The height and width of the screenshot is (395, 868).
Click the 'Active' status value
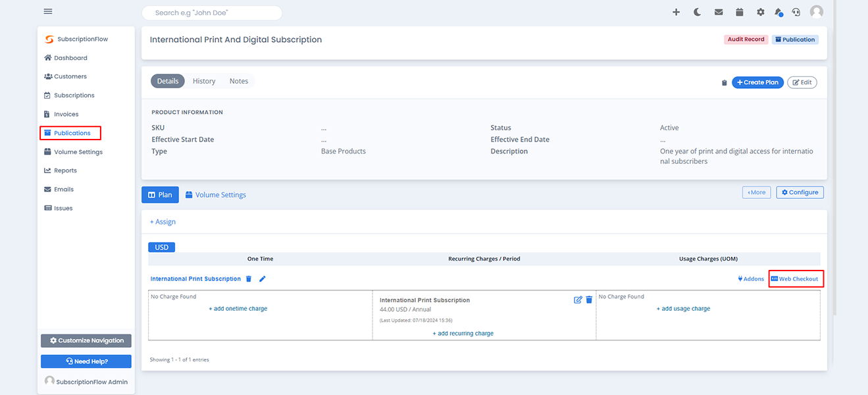tap(669, 128)
